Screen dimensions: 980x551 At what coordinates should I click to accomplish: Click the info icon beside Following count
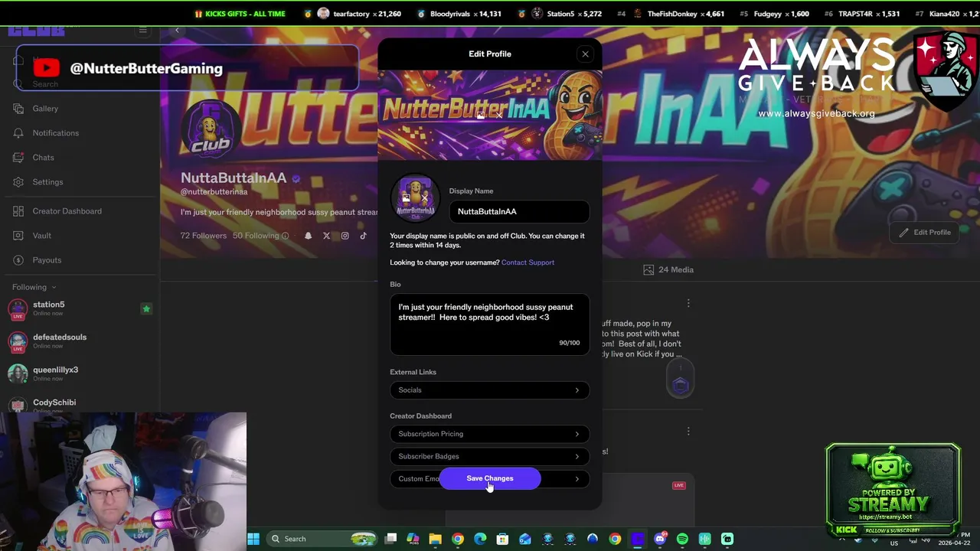[286, 236]
